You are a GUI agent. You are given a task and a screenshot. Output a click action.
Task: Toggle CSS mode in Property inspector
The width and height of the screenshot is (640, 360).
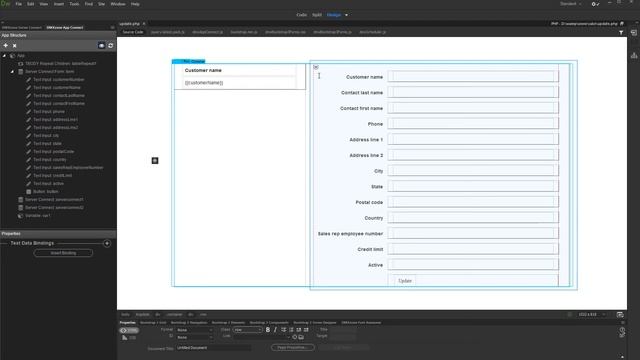point(129,338)
